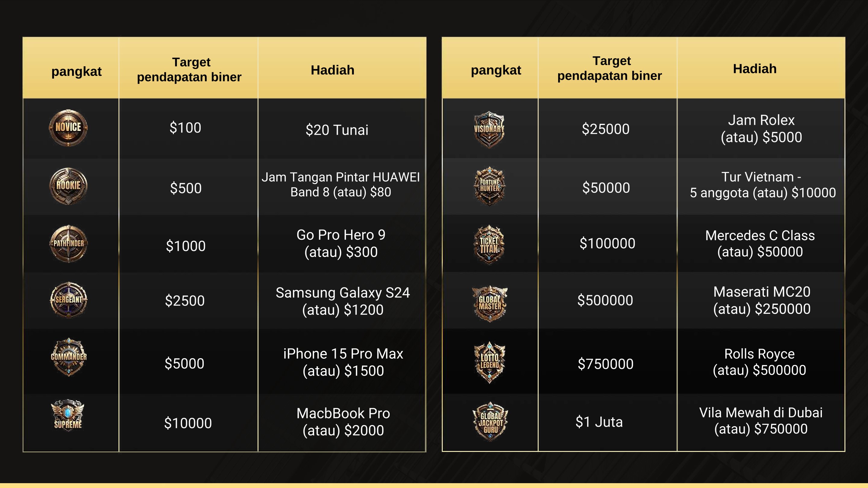Select the Fortune Hunter badge
The height and width of the screenshot is (488, 868).
coord(489,186)
